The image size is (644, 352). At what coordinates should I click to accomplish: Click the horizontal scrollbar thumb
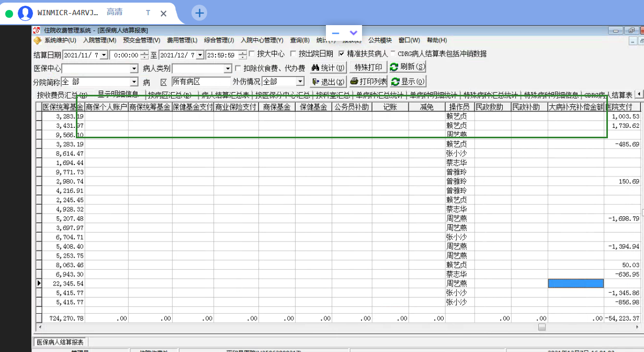tap(542, 327)
